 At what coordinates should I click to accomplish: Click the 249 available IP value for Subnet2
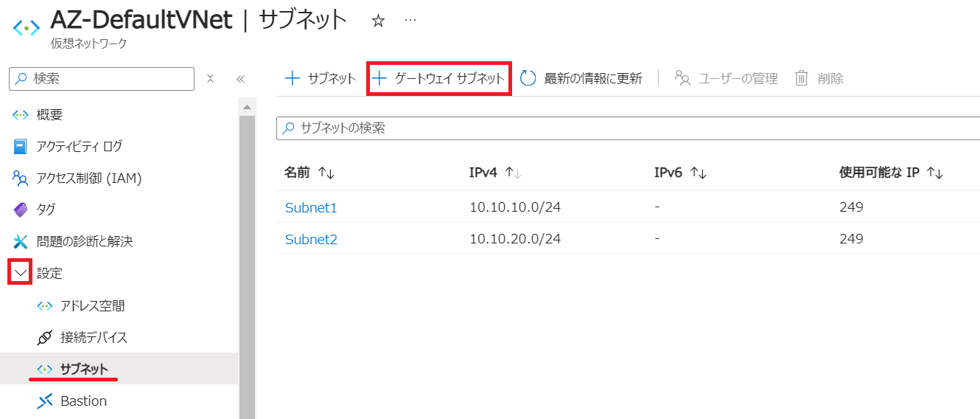tap(851, 239)
